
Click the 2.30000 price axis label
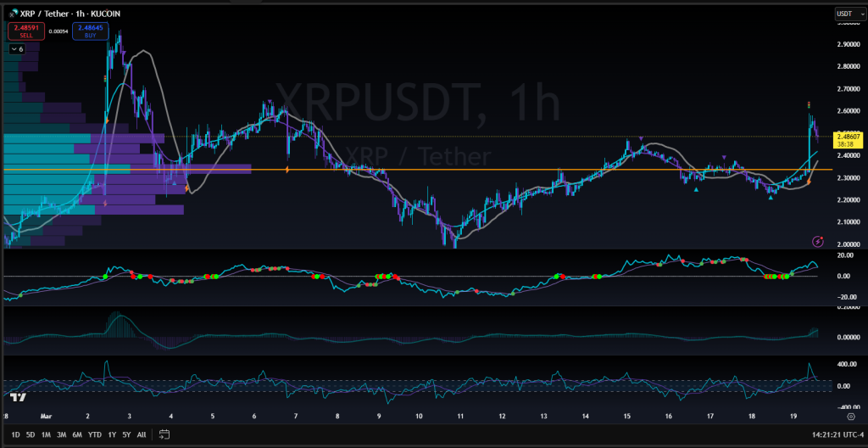[848, 178]
